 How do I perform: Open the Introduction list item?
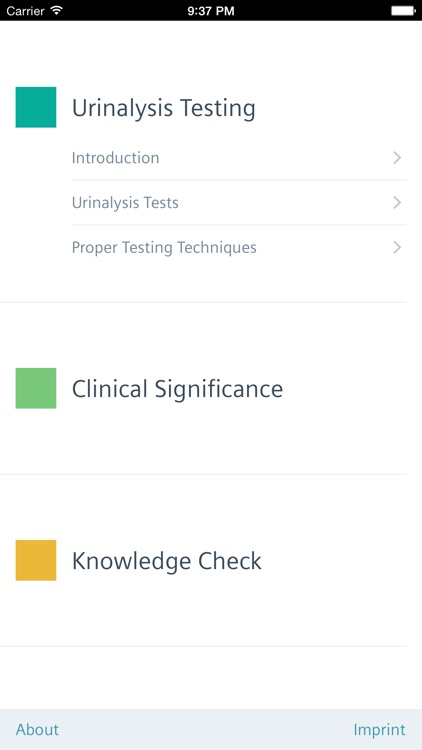pos(239,158)
